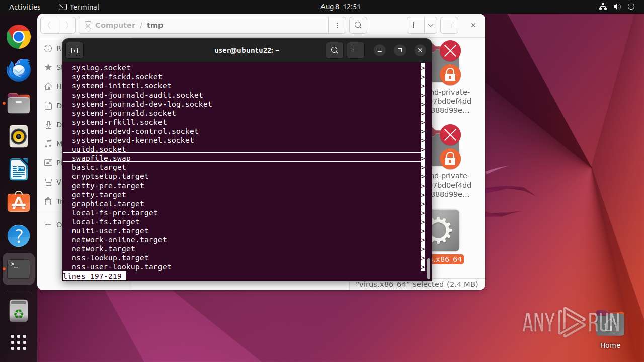Click Terminal vertical scrollbar

click(x=429, y=269)
